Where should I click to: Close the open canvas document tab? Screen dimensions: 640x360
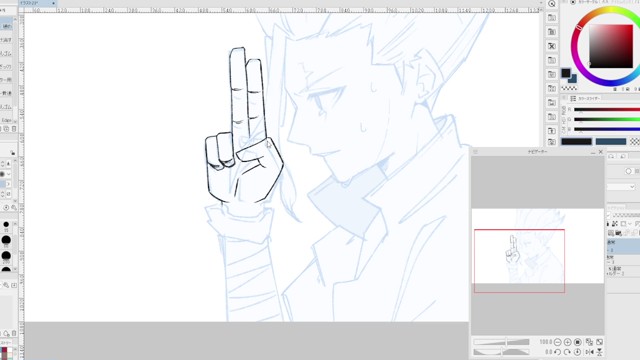coord(53,3)
